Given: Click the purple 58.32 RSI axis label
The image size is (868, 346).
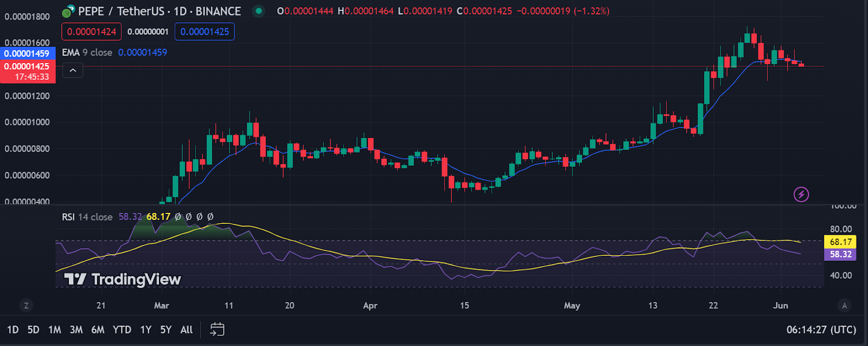Looking at the screenshot, I should click(840, 254).
